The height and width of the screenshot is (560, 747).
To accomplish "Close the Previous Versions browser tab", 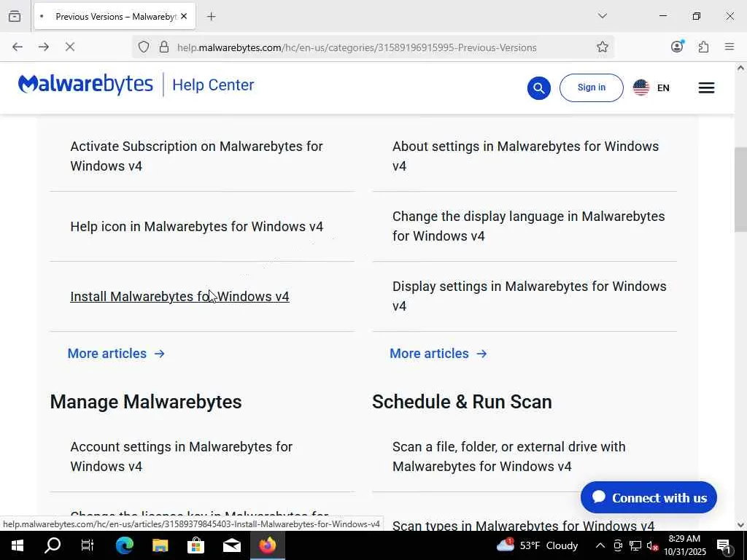I will tap(184, 17).
